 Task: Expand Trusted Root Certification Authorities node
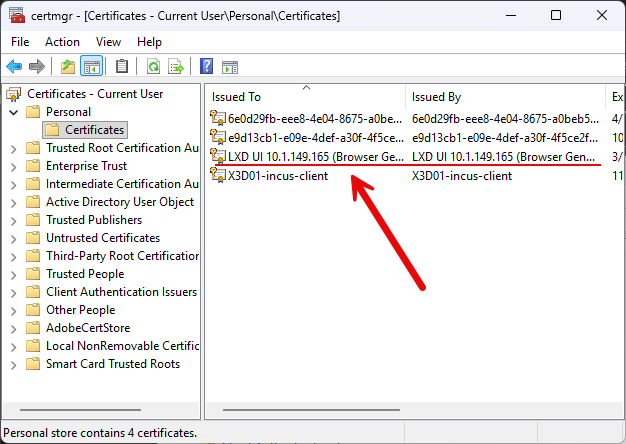14,149
